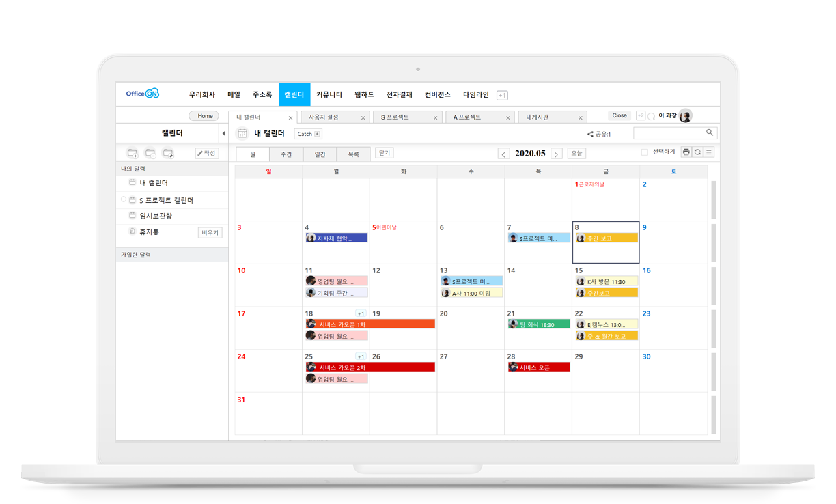This screenshot has height=504, width=836.
Task: Open the orange 서비스 가오픈 1차 event
Action: pyautogui.click(x=370, y=324)
